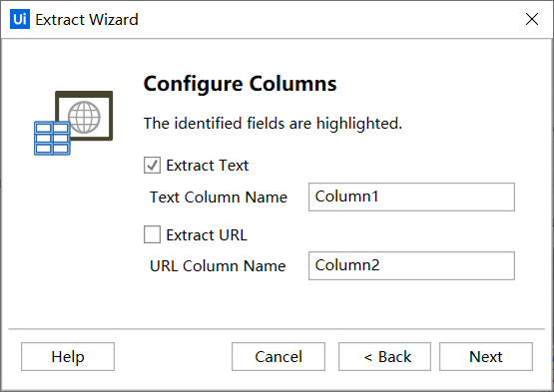Toggle the Extract Text checkbox
The image size is (554, 392).
tap(152, 166)
